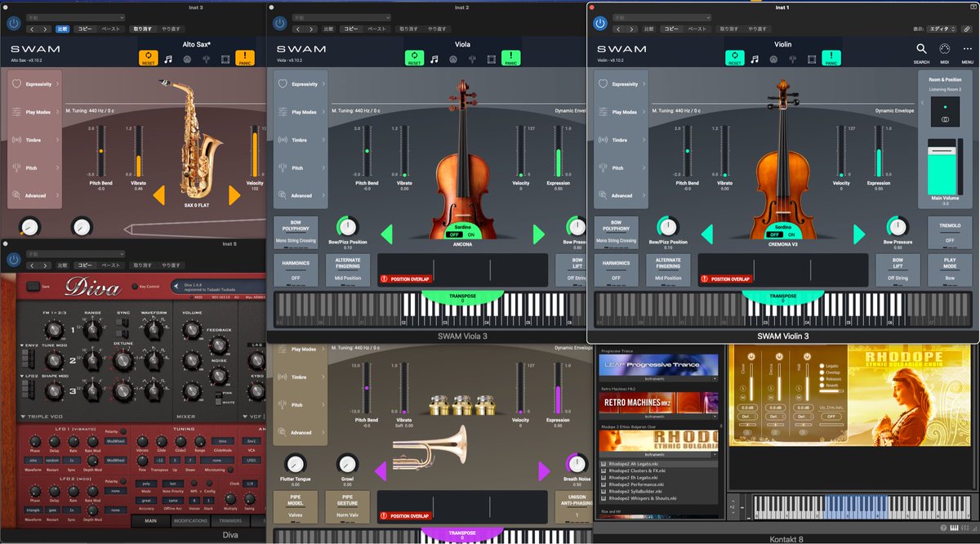Click the Viola RESET icon button
This screenshot has height=544, width=980.
[415, 58]
